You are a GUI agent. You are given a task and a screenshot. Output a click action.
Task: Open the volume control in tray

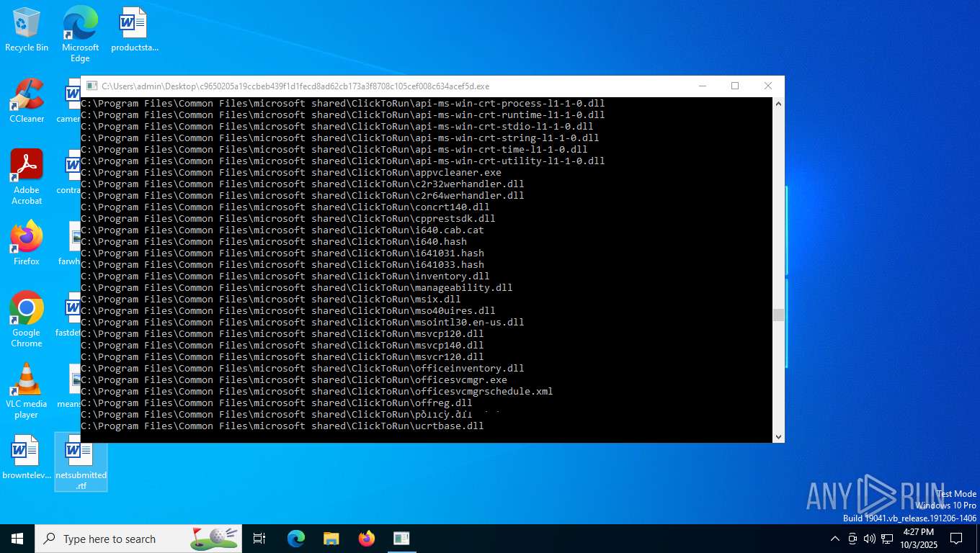[x=869, y=539]
